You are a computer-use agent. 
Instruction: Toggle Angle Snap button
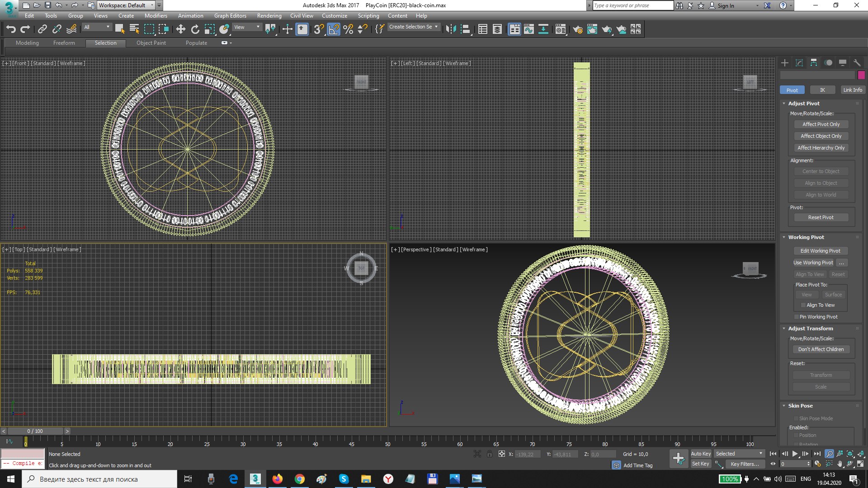coord(334,29)
